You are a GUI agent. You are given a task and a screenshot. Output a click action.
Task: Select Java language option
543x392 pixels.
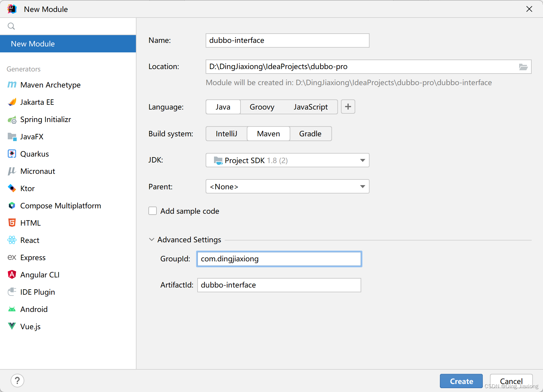[x=223, y=107]
